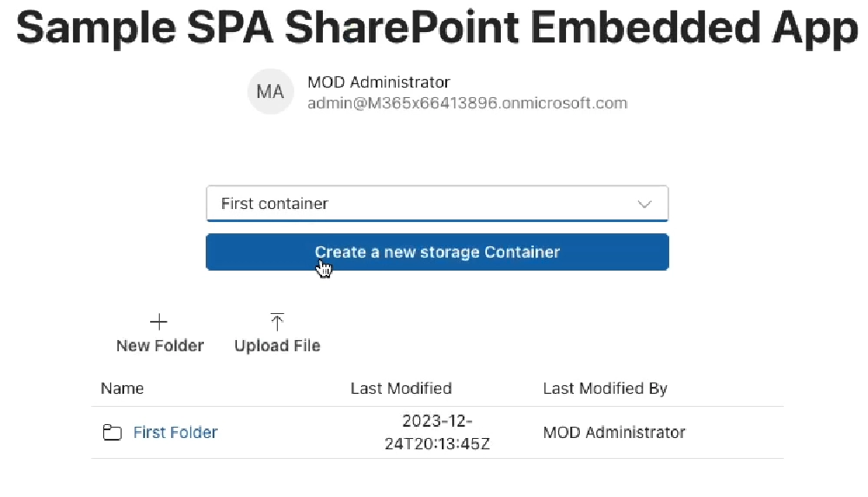Click the Last Modified By column header

[x=605, y=389]
